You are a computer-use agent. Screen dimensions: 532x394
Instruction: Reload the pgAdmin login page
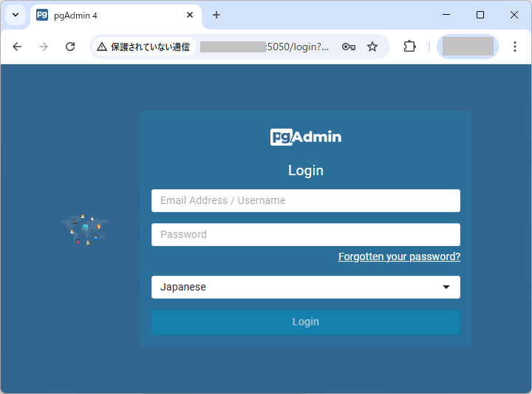pos(70,47)
